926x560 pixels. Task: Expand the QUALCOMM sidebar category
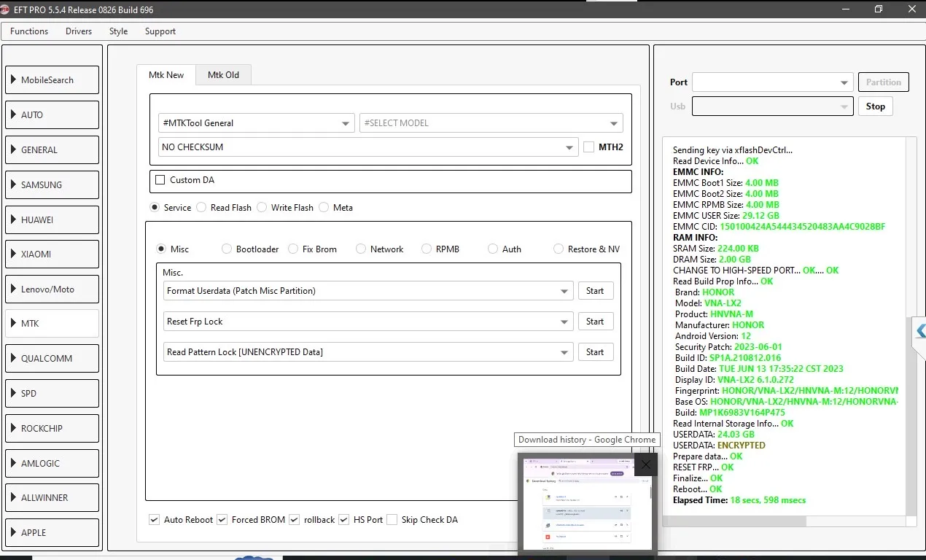click(x=52, y=358)
